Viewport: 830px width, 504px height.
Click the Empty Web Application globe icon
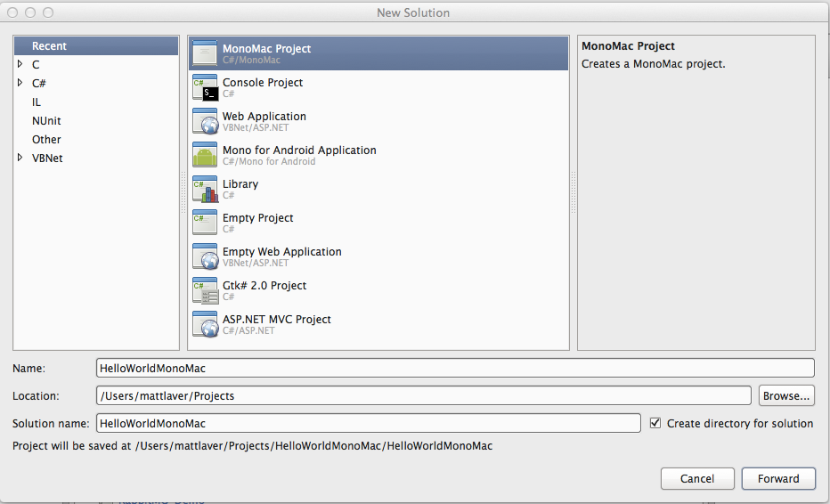pyautogui.click(x=205, y=256)
